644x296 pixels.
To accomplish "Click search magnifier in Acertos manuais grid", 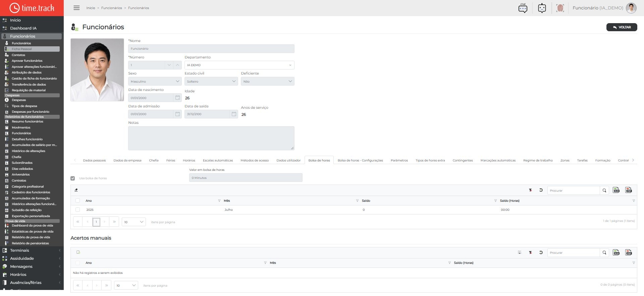I will click(604, 252).
